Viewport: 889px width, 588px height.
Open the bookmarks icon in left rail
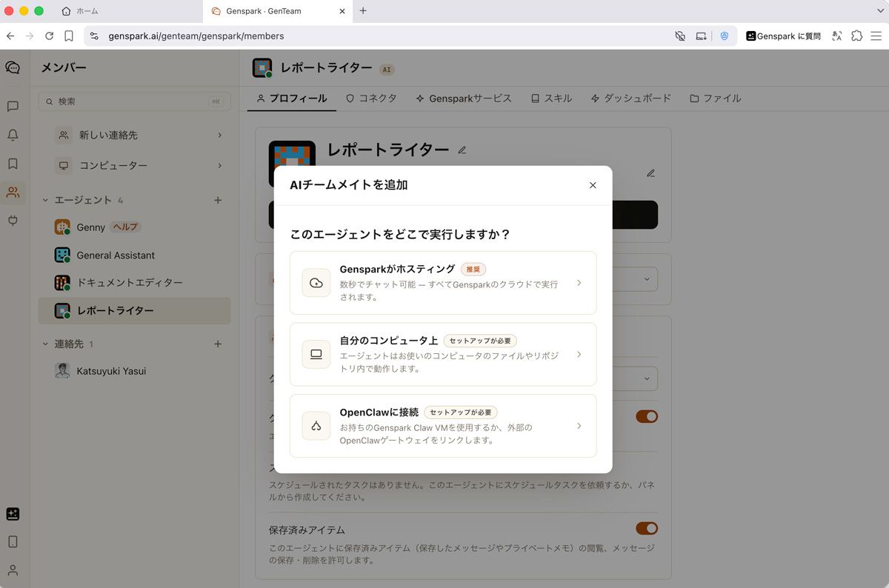[x=13, y=164]
